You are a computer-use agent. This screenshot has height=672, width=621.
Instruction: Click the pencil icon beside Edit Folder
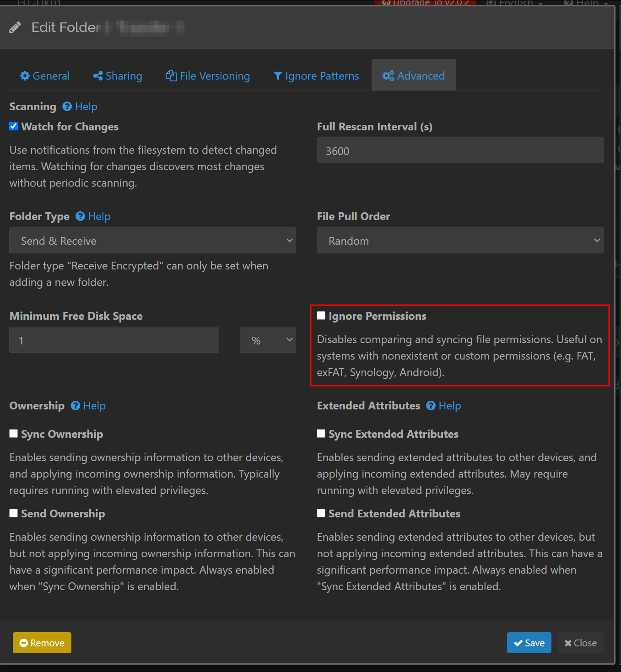[15, 27]
